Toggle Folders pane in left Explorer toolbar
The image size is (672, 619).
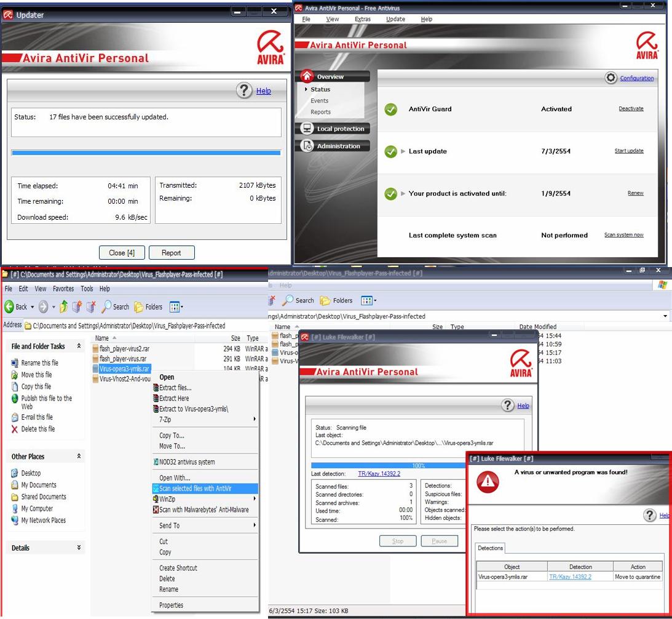[x=148, y=306]
